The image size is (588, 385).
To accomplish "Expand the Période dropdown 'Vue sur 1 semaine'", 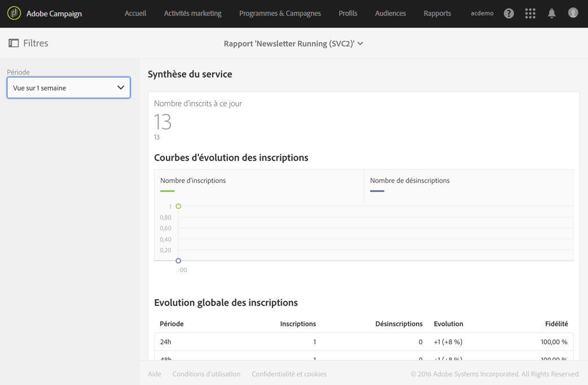I will [x=68, y=88].
